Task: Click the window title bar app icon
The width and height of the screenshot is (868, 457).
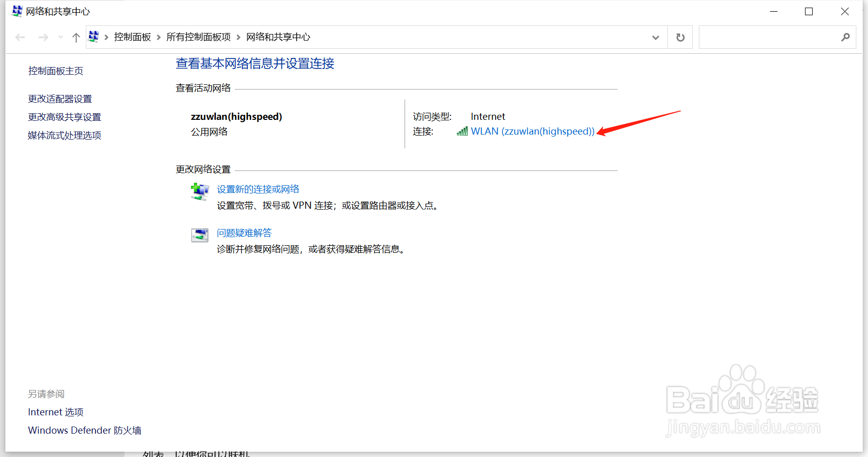Action: point(17,11)
